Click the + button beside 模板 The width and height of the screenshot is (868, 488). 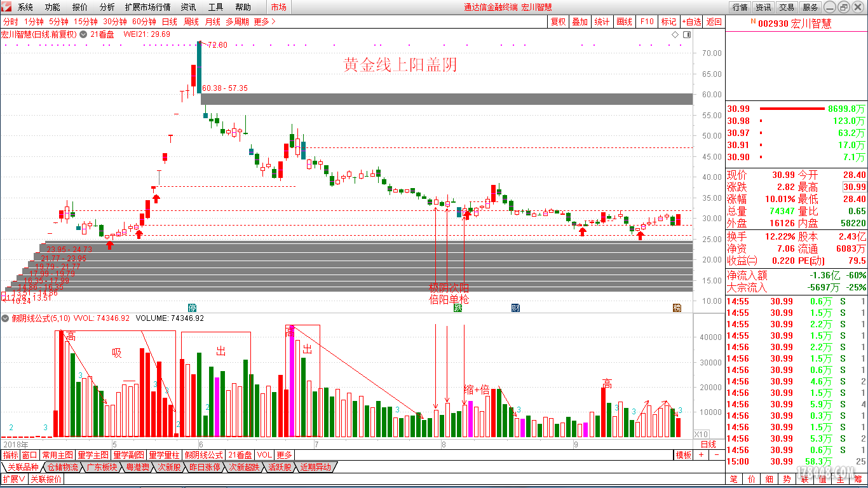point(702,455)
